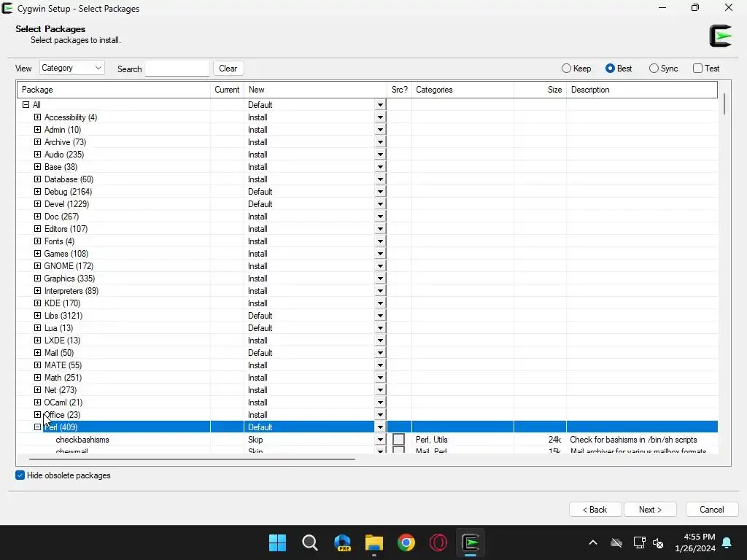Screen dimensions: 747x560
Task: Click the vertical scrollbar thumb
Action: point(724,104)
